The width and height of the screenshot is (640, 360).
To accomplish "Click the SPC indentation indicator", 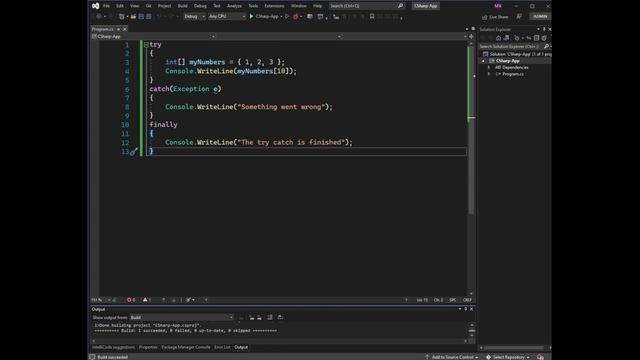I will (x=453, y=300).
